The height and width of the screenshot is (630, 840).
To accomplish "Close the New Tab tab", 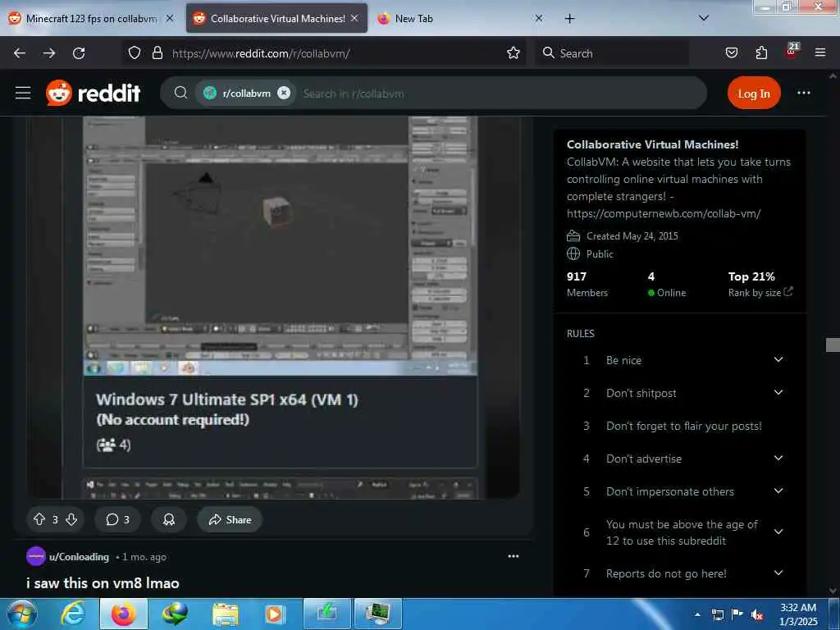I will (x=539, y=18).
